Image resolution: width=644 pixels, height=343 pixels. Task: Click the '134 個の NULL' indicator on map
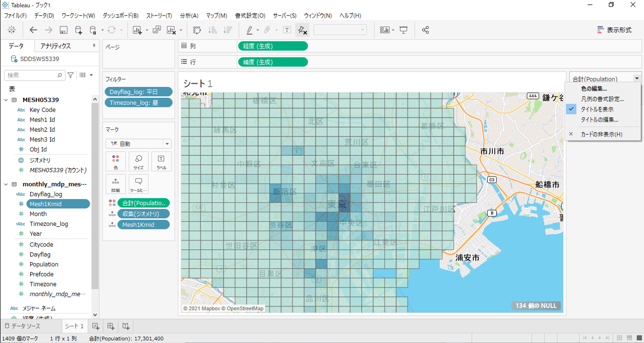click(x=536, y=306)
